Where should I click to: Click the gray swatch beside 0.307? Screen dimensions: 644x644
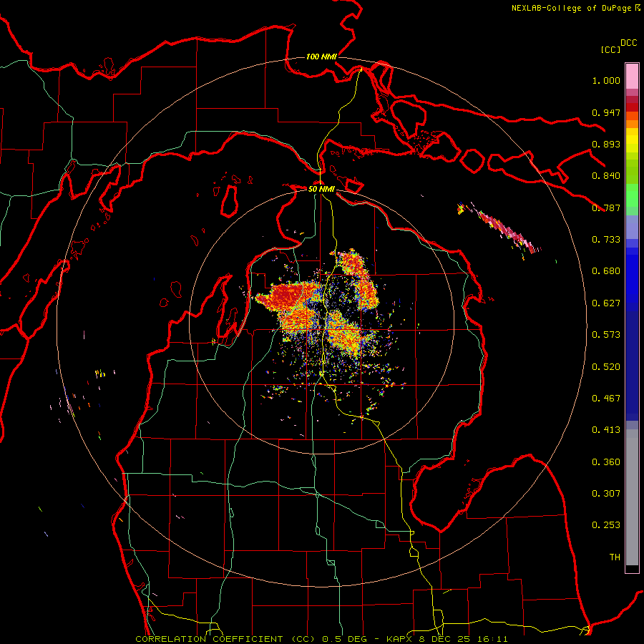point(632,497)
